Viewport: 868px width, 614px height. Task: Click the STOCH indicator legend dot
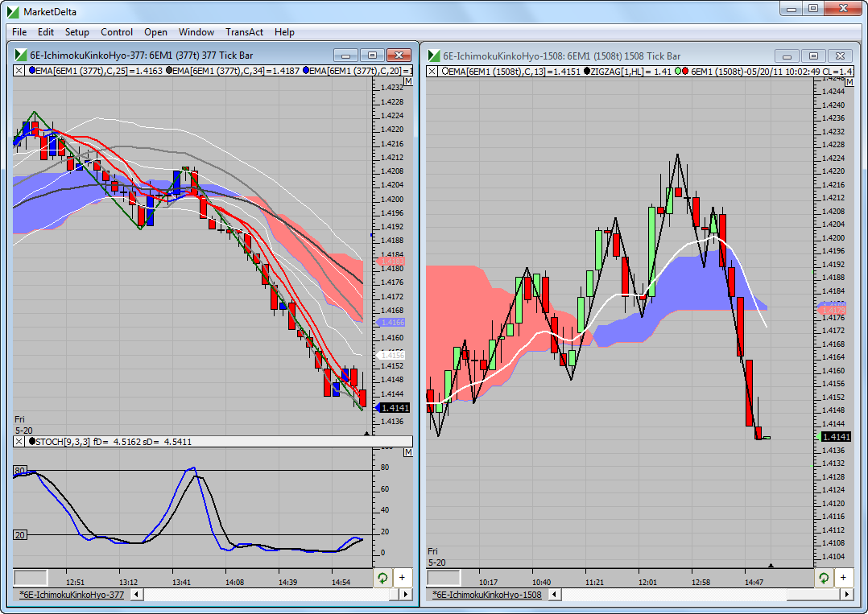point(31,442)
